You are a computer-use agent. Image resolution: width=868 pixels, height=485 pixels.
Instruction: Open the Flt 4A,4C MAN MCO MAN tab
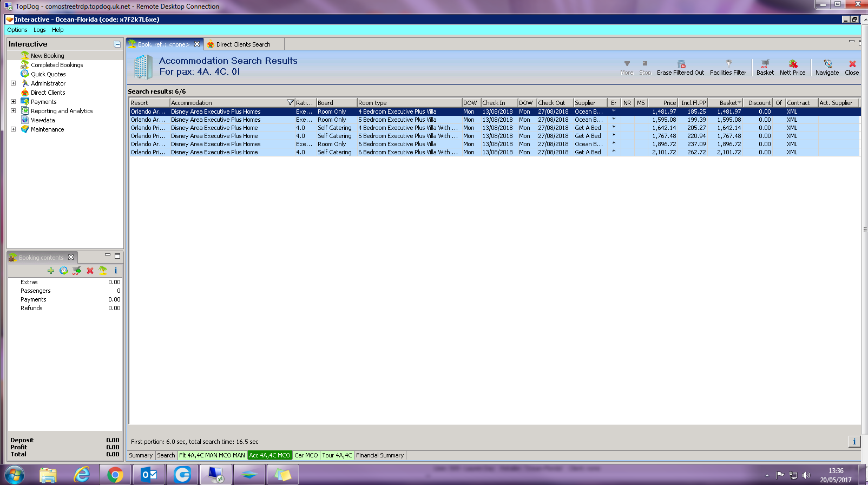coord(212,455)
